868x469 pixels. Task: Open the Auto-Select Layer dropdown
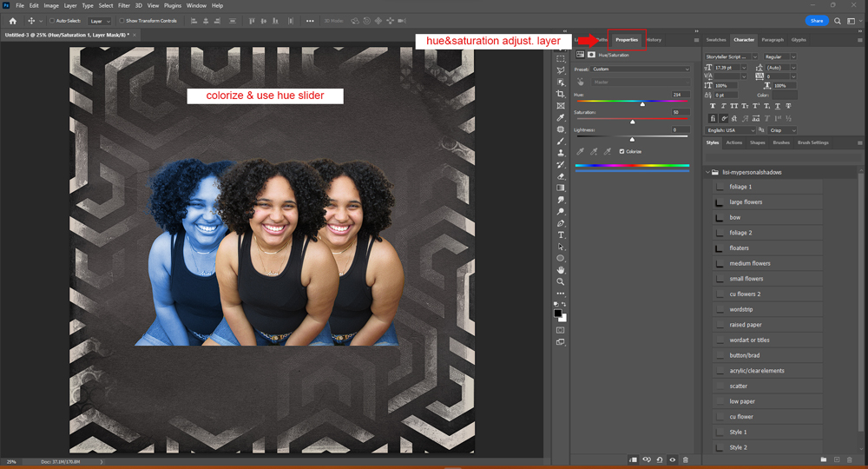tap(100, 21)
